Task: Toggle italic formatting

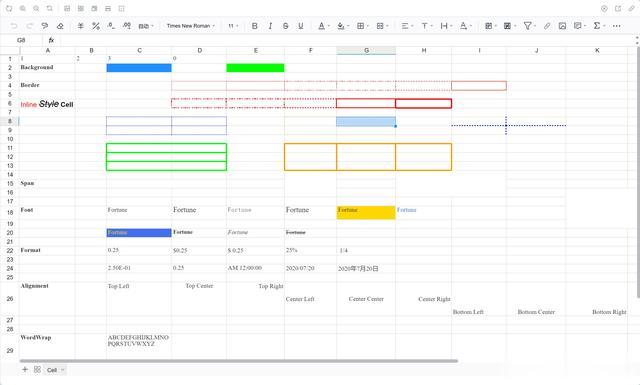Action: [x=270, y=26]
